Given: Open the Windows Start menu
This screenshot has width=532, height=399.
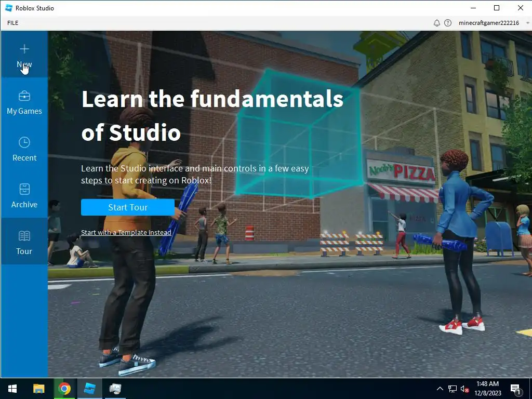Looking at the screenshot, I should [12, 389].
